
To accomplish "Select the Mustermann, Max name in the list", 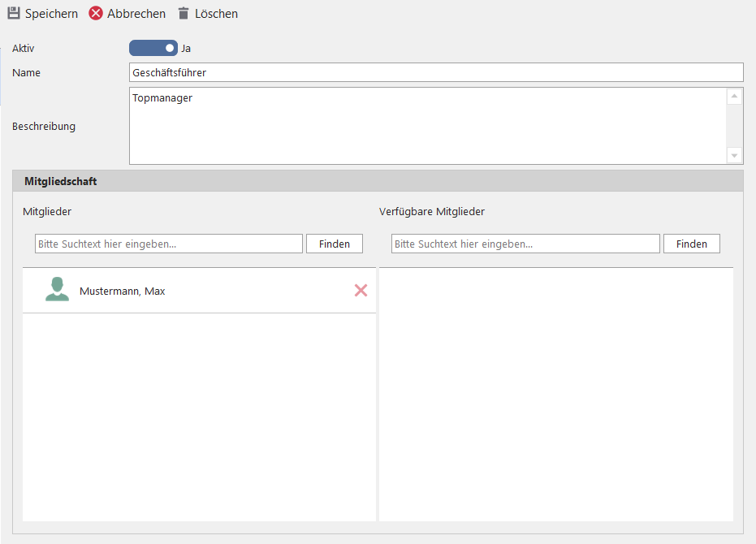I will click(x=123, y=291).
